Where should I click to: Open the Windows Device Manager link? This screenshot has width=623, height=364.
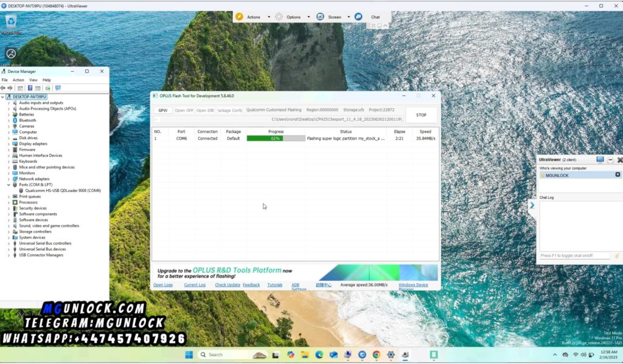coord(413,287)
